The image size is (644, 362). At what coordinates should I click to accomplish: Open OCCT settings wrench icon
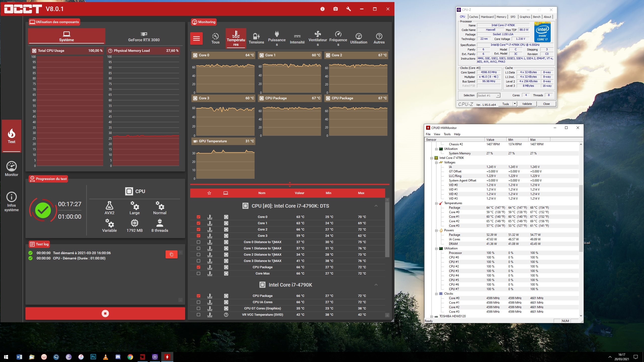[x=348, y=9]
